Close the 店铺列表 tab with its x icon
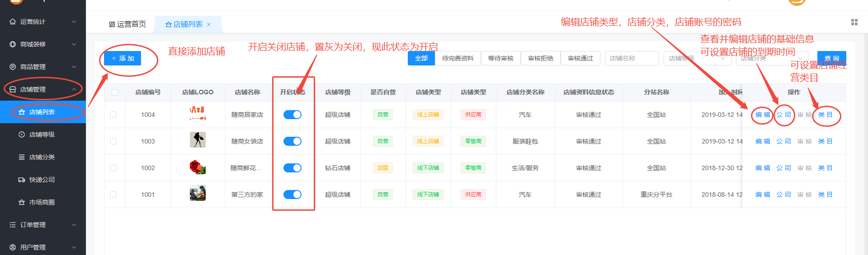This screenshot has height=255, width=868. coord(209,24)
